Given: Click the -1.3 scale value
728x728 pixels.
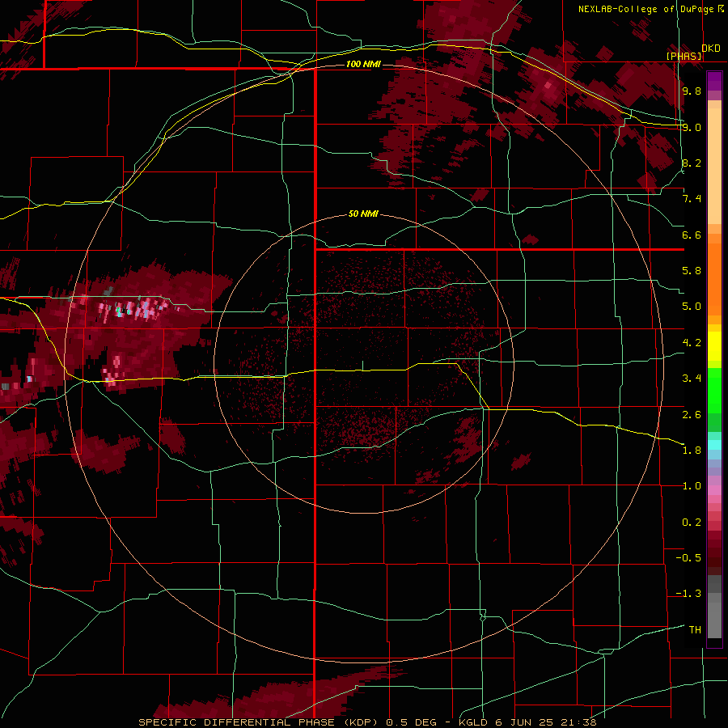Looking at the screenshot, I should tap(688, 594).
